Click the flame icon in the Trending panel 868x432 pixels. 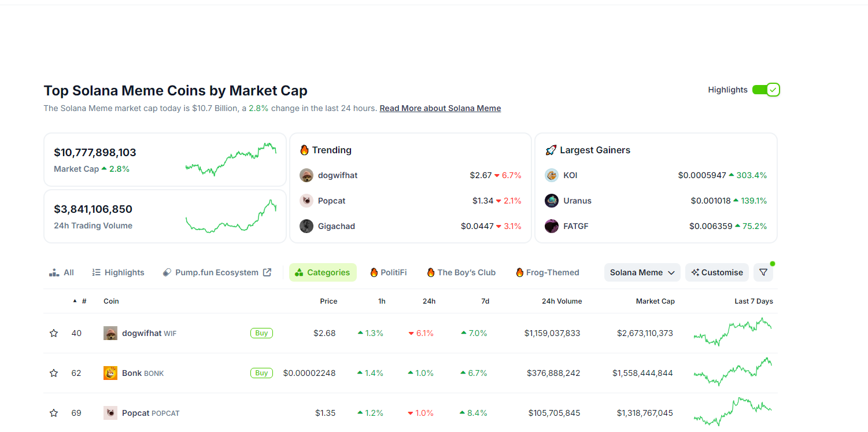coord(305,149)
